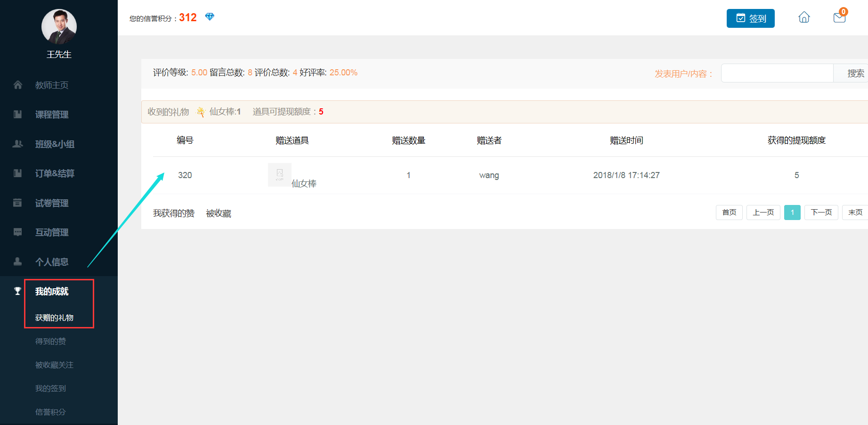
Task: Click the 赠送道具 column header
Action: coord(292,140)
